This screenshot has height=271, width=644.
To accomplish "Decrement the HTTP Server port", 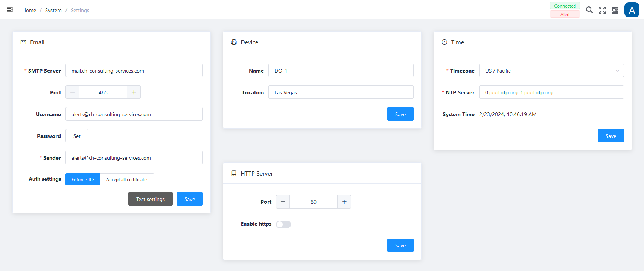I will [x=283, y=202].
